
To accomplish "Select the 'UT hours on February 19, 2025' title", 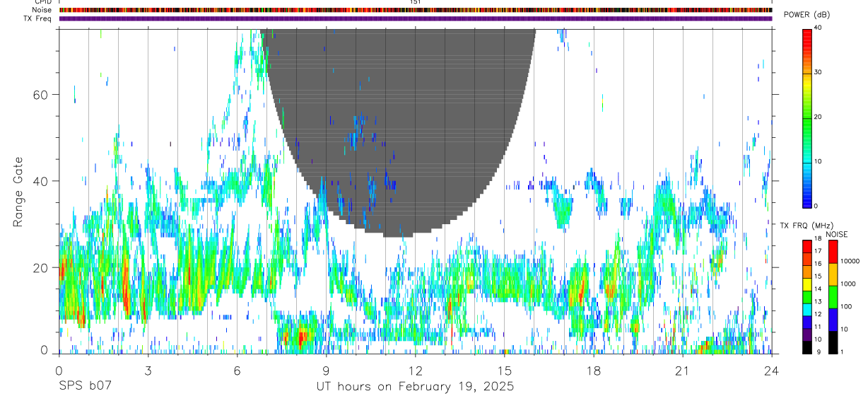I will (415, 387).
